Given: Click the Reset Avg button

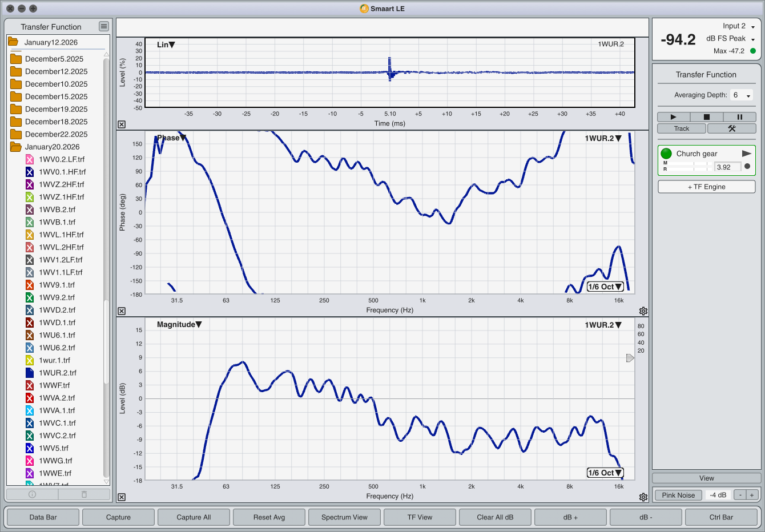Looking at the screenshot, I should [x=269, y=517].
